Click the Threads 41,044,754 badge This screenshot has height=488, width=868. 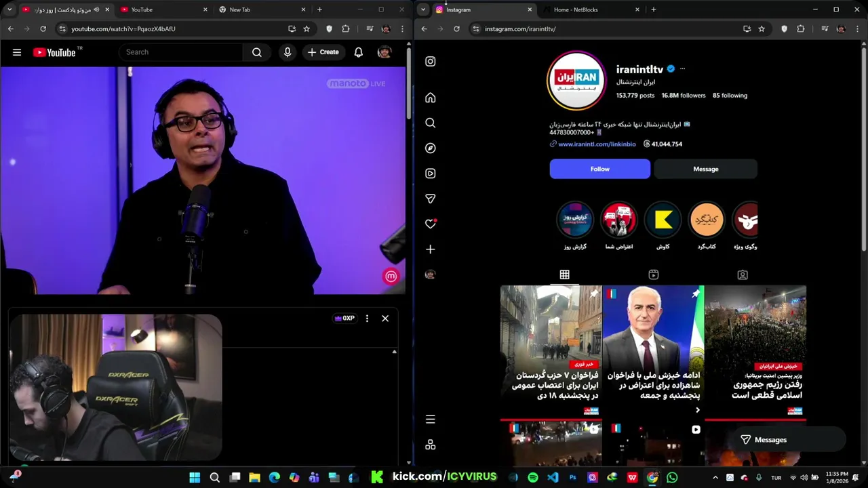tap(663, 144)
